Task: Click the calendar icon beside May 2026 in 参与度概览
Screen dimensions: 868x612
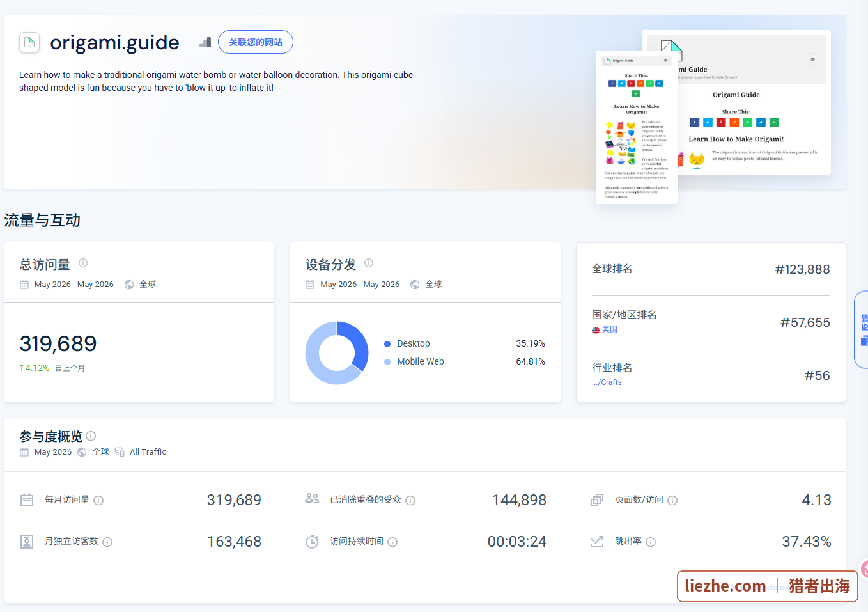Action: point(24,452)
